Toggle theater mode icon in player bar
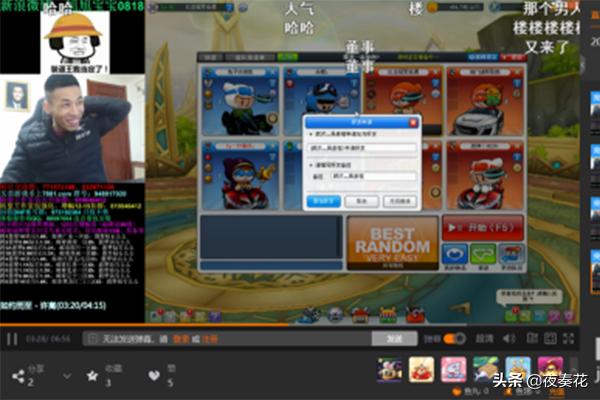Viewport: 600px width, 400px height. (532, 338)
